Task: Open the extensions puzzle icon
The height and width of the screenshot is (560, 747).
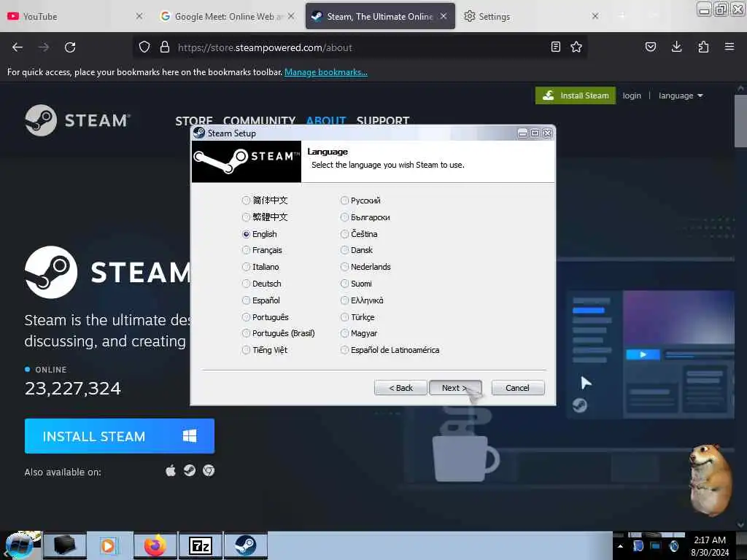Action: point(703,47)
